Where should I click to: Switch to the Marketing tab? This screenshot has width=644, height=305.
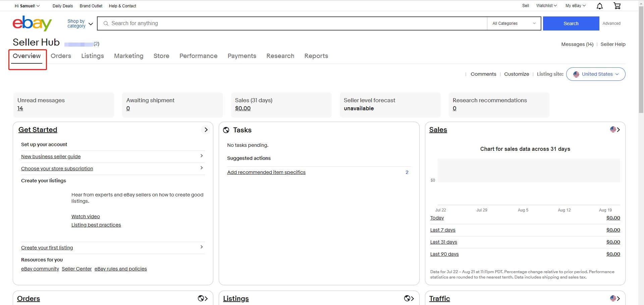pos(128,56)
